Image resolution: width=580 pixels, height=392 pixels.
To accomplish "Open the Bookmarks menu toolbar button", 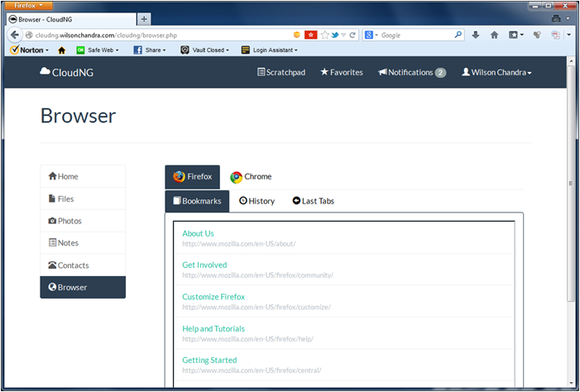I will (516, 35).
